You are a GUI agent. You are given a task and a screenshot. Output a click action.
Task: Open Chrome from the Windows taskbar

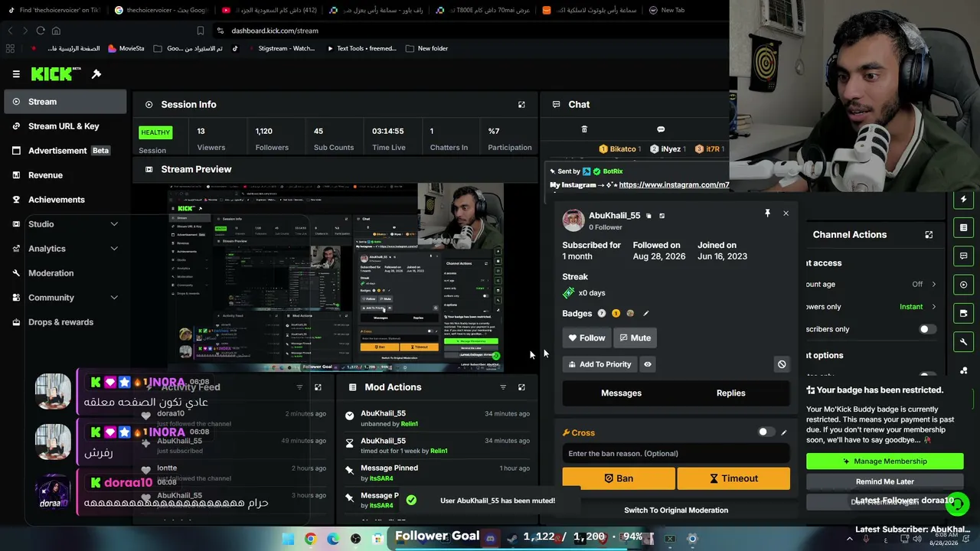(310, 539)
